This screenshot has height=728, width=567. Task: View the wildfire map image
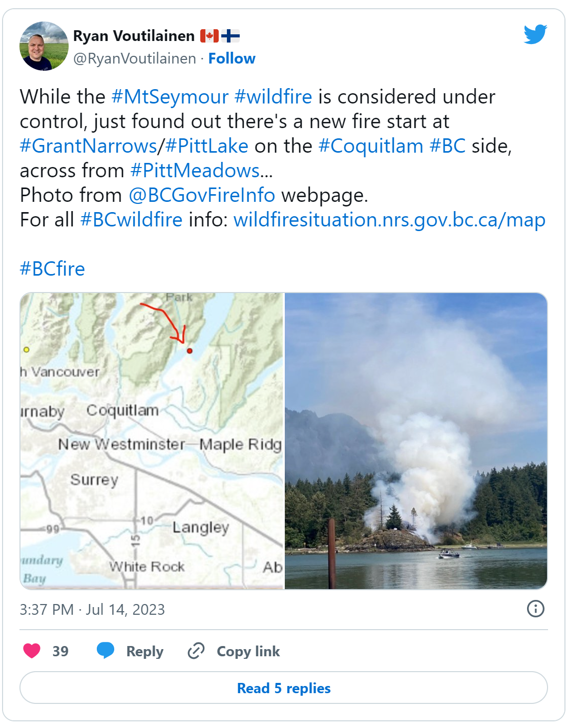coord(152,441)
